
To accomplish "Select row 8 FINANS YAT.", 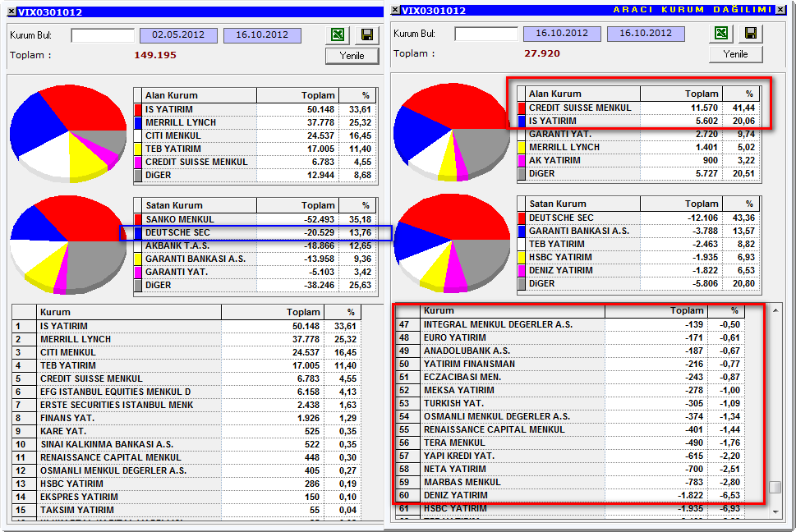I will (186, 419).
